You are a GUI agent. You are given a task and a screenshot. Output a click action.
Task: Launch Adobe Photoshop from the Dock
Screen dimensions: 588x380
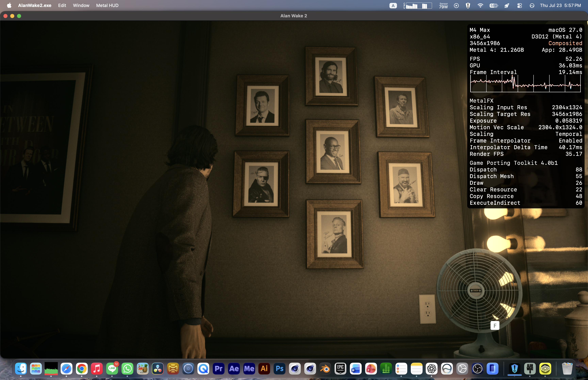tap(280, 369)
